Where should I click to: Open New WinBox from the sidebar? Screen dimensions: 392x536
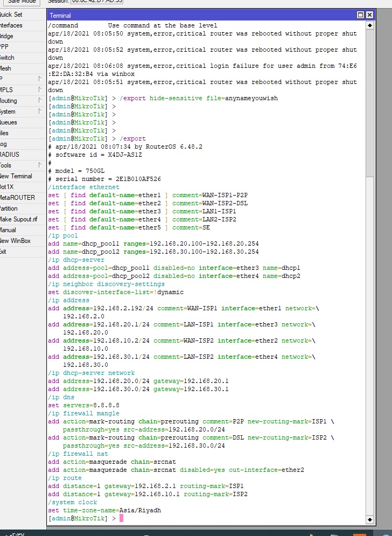click(x=15, y=241)
